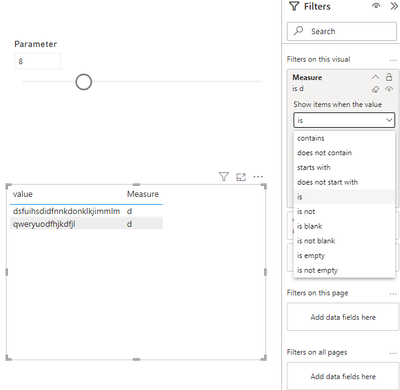This screenshot has height=390, width=400.
Task: Choose 'is not empty' condition
Action: click(x=344, y=270)
